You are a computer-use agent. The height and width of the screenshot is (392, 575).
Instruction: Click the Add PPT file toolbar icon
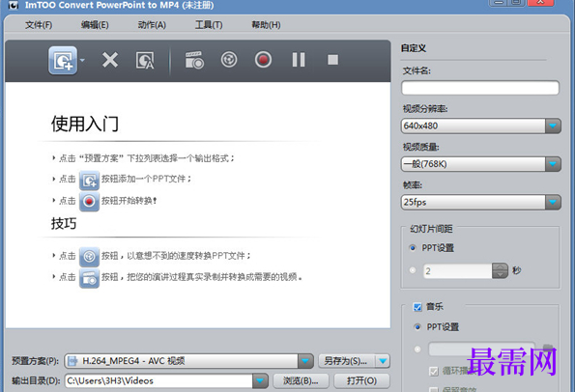[x=63, y=60]
